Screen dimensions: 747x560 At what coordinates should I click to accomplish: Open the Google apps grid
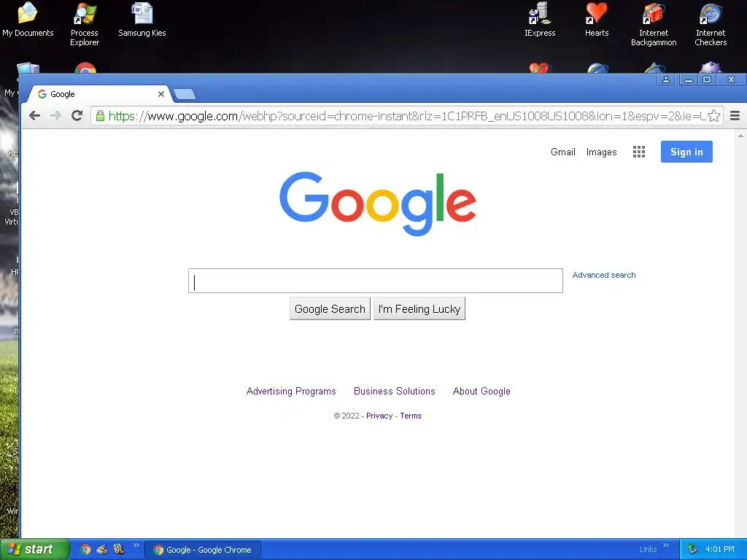click(x=639, y=152)
